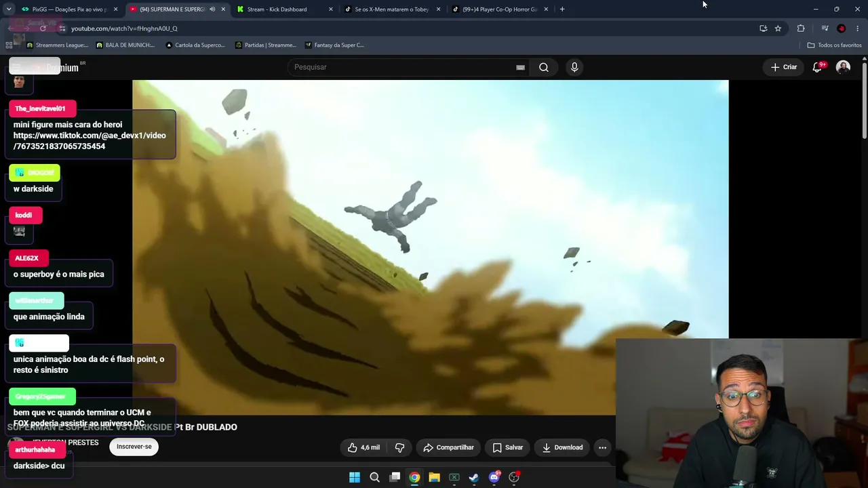Open File Explorer from the taskbar
Screen dimensions: 868x488
click(434, 477)
